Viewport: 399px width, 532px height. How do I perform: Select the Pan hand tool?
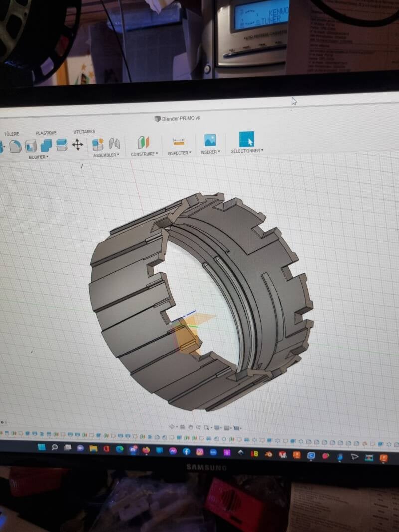190,427
